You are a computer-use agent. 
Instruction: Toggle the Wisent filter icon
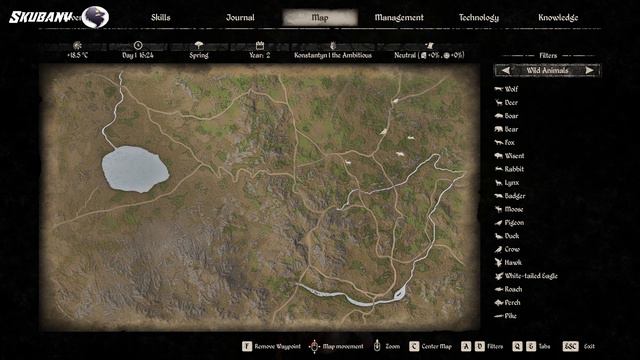click(498, 156)
